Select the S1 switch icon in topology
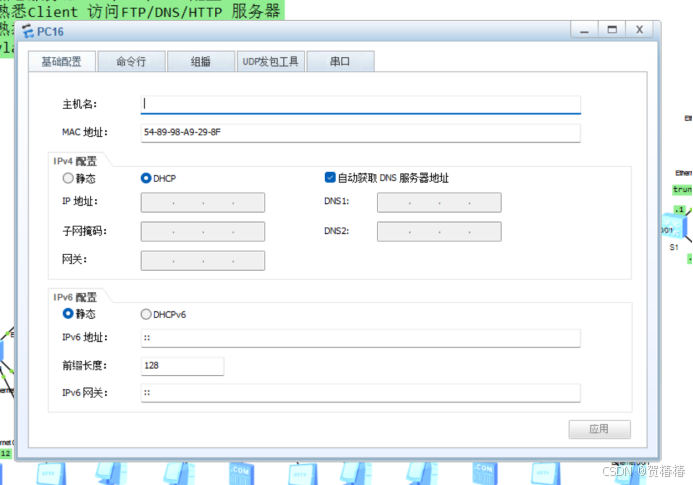This screenshot has width=693, height=485. pos(674,232)
